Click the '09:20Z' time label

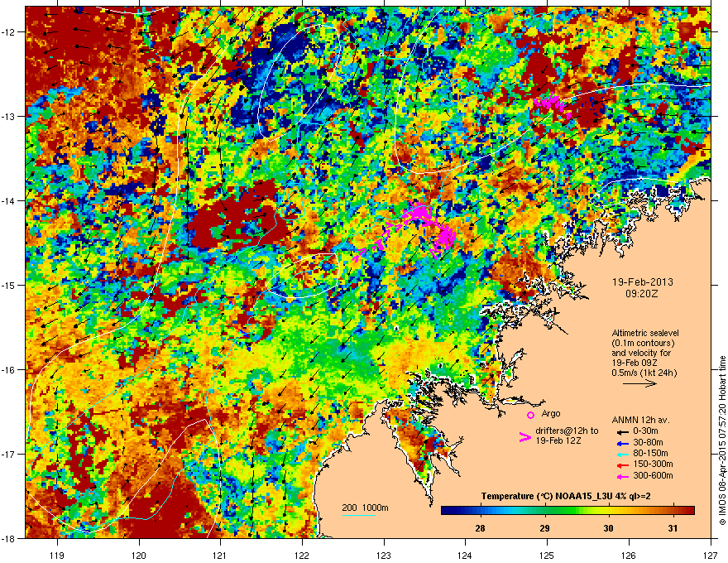pos(642,294)
